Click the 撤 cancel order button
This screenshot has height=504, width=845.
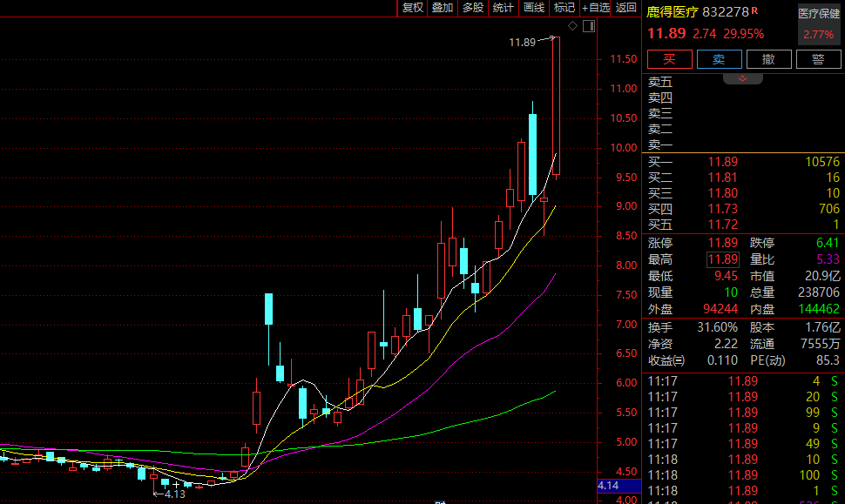(x=768, y=59)
